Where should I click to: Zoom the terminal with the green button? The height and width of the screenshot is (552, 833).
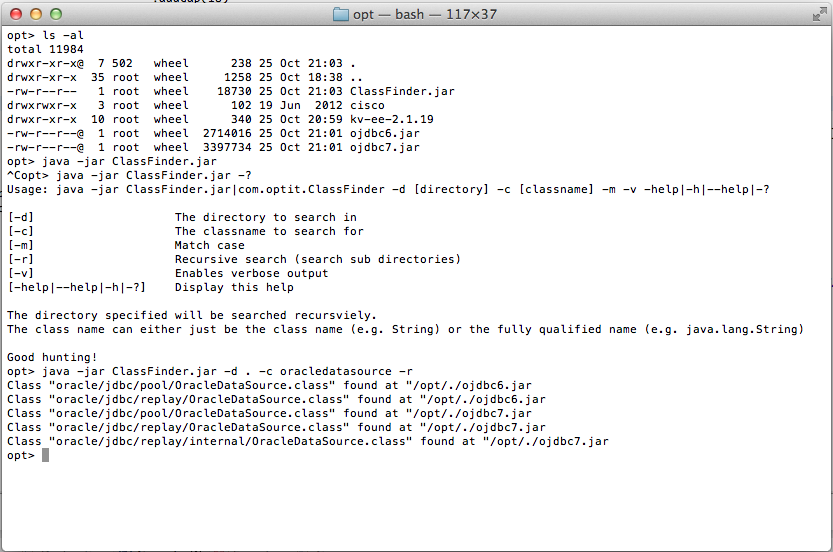point(55,14)
